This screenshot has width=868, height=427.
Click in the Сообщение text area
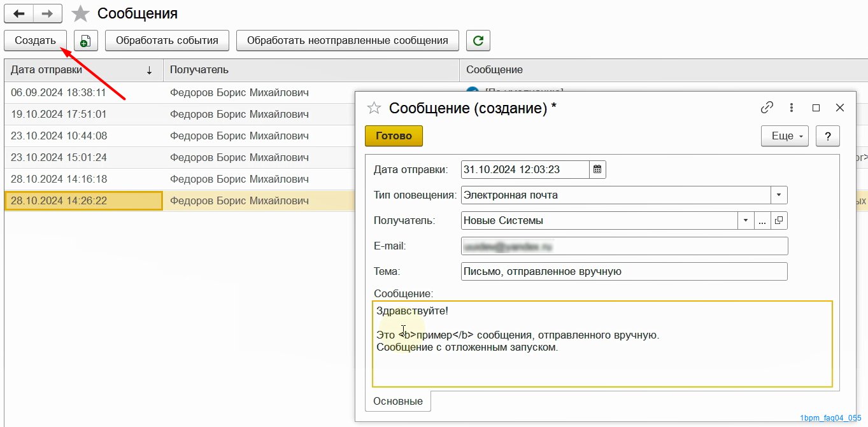(602, 344)
